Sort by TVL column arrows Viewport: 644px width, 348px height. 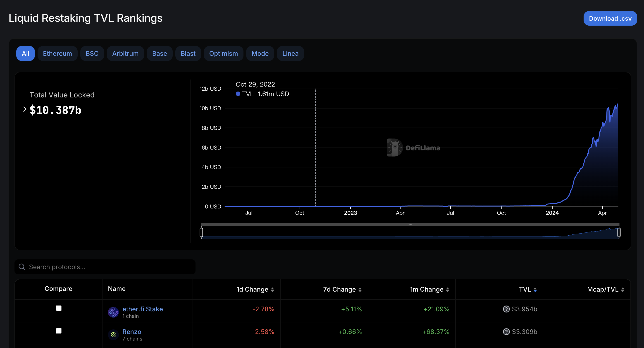(535, 290)
